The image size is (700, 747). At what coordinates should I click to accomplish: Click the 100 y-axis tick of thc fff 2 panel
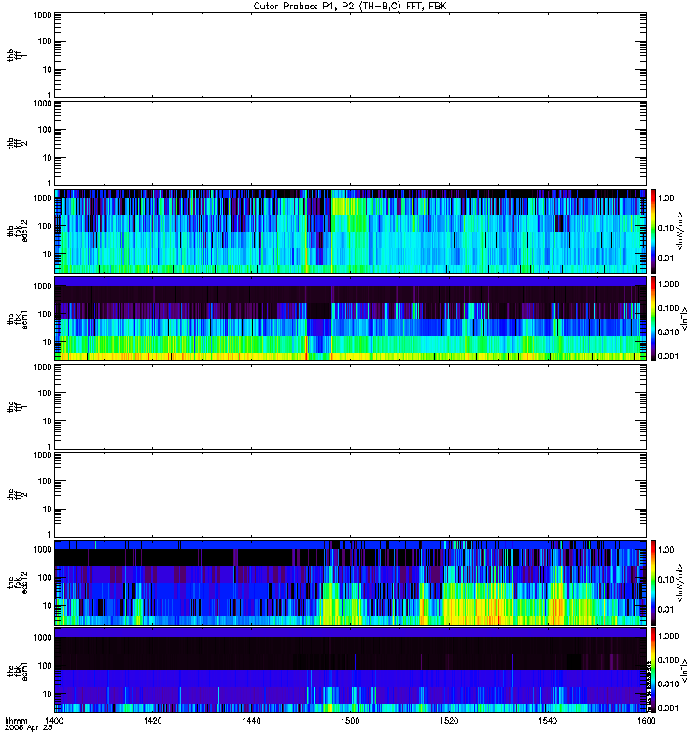tap(45, 481)
